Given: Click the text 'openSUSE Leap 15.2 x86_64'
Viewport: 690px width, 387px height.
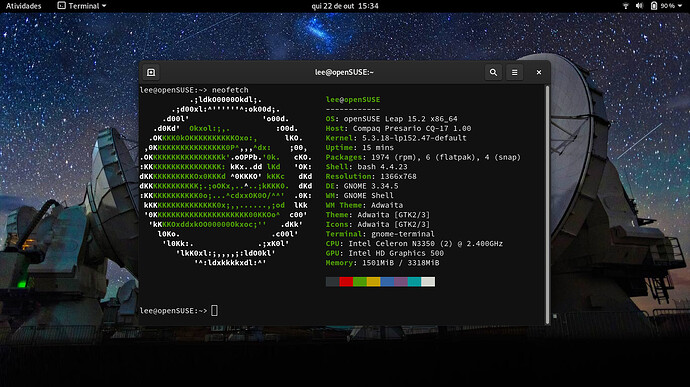Looking at the screenshot, I should pos(400,119).
